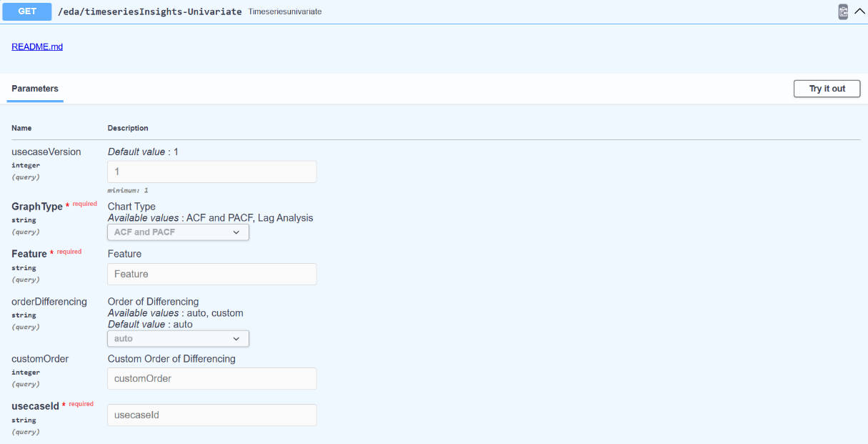Open the GraphType ACF and PACF dropdown

(178, 232)
